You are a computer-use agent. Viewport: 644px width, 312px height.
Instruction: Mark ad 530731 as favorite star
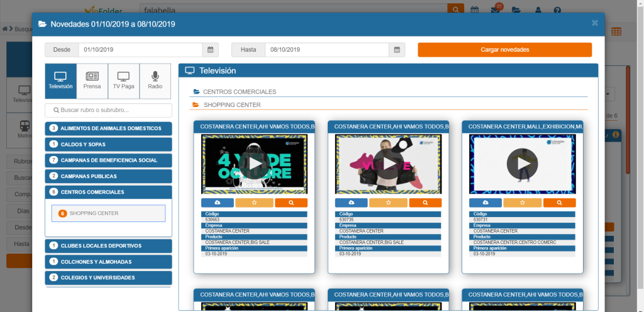(523, 203)
